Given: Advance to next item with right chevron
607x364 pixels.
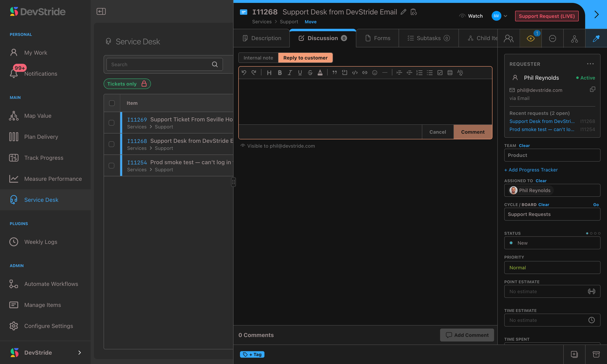Looking at the screenshot, I should (x=596, y=15).
